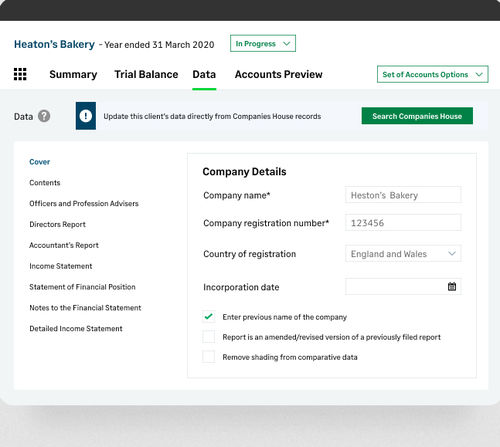Open Statement of Financial Position section
The image size is (500, 447).
tap(82, 287)
